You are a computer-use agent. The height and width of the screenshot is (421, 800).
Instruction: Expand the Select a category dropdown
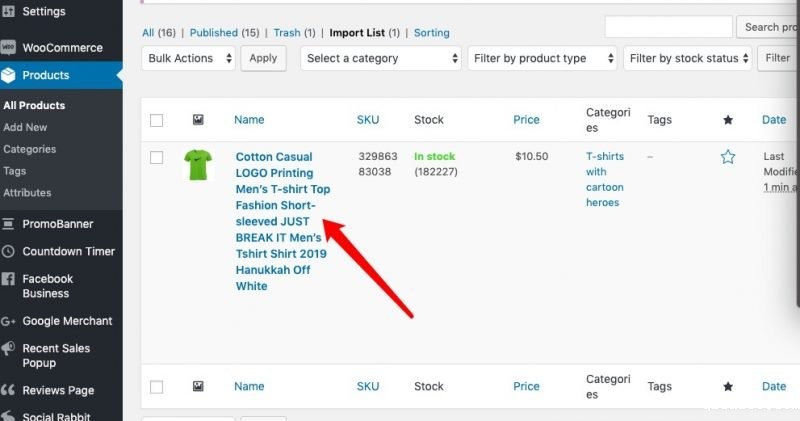(x=380, y=58)
